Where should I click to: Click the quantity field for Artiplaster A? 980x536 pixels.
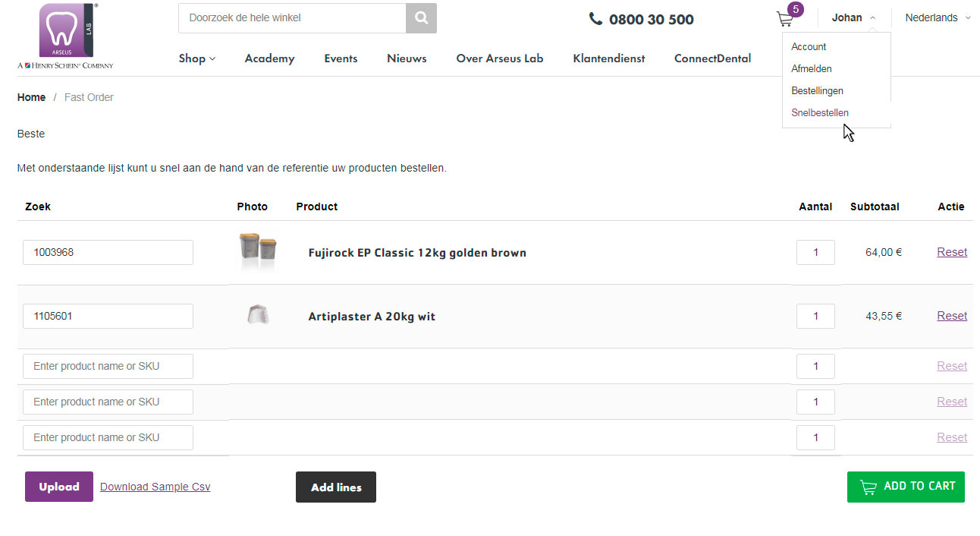[x=815, y=316]
